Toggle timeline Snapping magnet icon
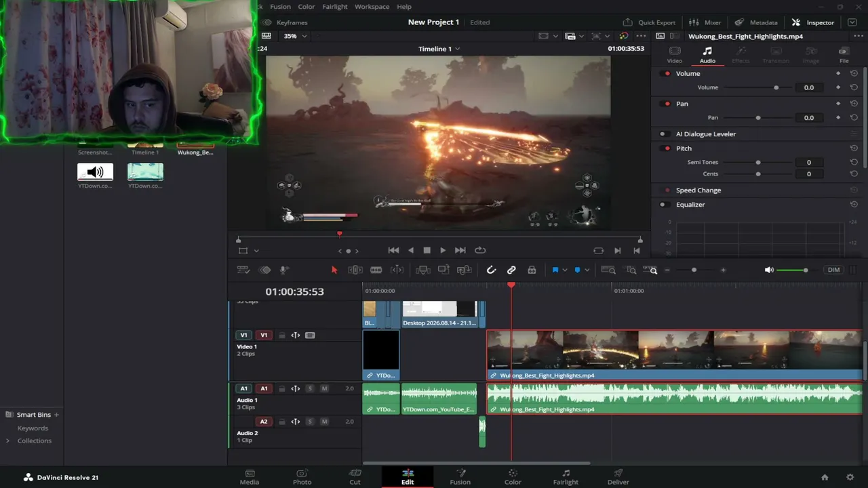Image resolution: width=868 pixels, height=488 pixels. 492,270
